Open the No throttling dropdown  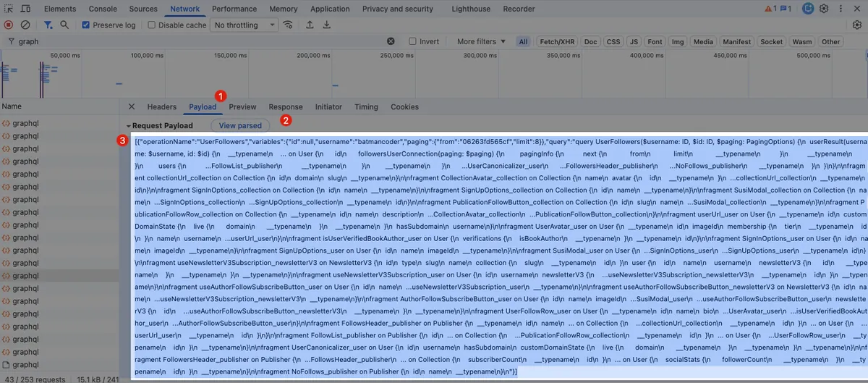coord(244,25)
